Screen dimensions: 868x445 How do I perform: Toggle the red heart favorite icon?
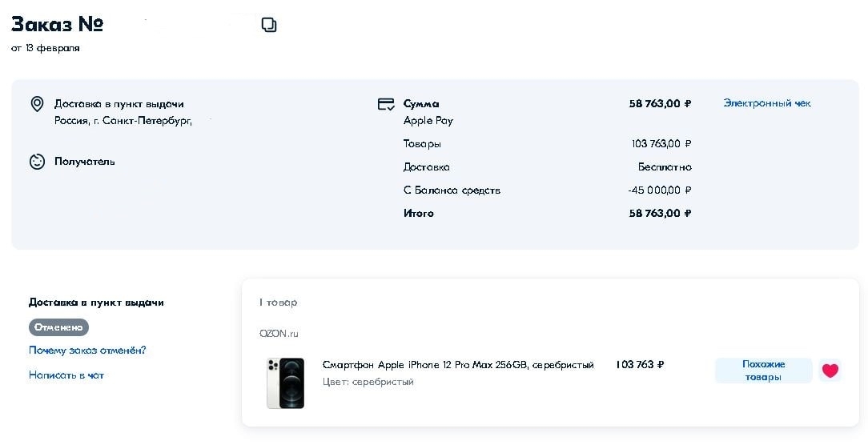(x=830, y=371)
